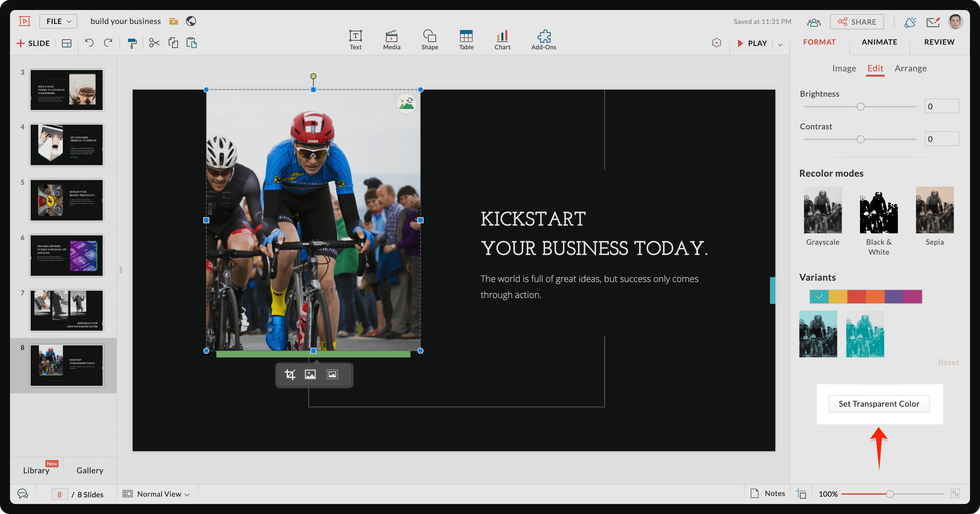This screenshot has height=514, width=980.
Task: Click the crop image icon
Action: tap(290, 375)
